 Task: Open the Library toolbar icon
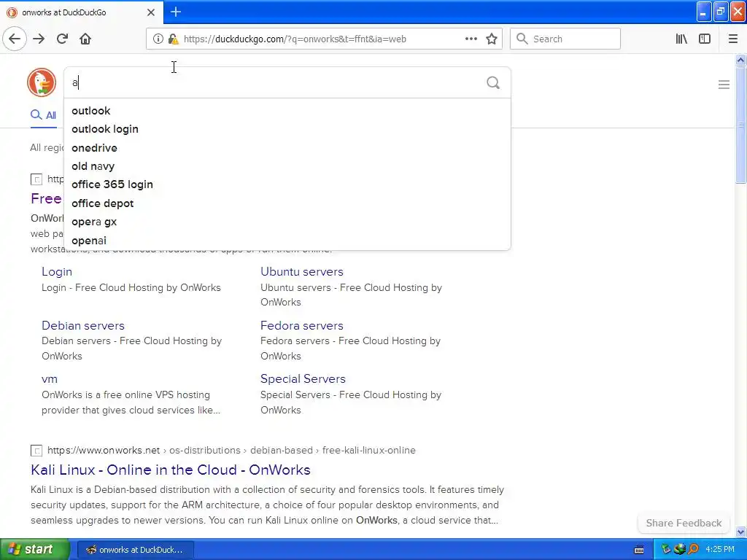click(x=681, y=39)
